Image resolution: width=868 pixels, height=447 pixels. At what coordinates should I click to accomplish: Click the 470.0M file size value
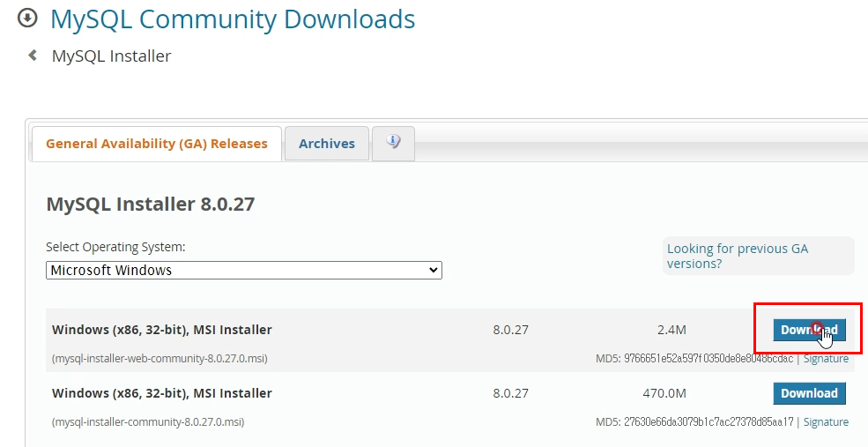click(x=664, y=393)
